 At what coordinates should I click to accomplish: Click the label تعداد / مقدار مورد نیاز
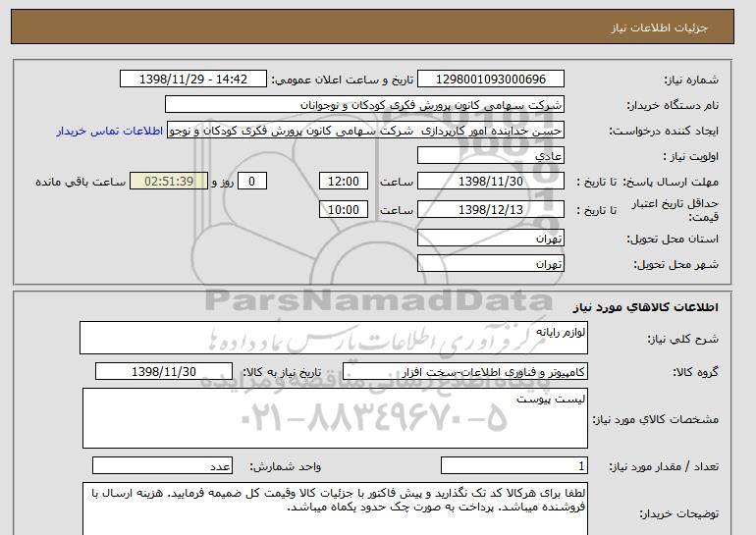point(664,467)
